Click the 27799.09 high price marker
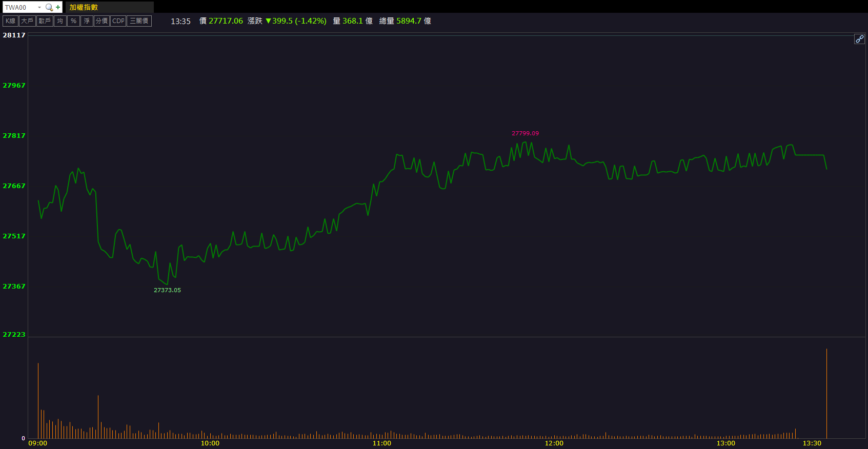868x449 pixels. (x=525, y=133)
